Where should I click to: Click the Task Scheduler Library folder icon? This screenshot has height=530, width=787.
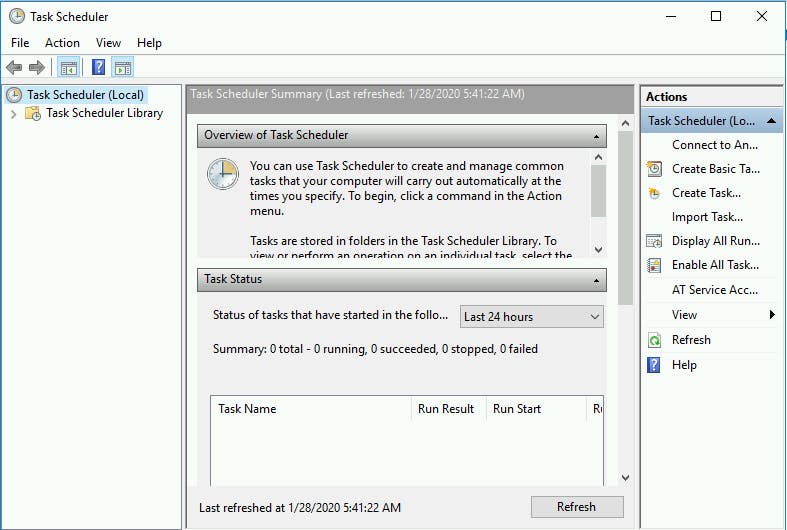click(33, 113)
